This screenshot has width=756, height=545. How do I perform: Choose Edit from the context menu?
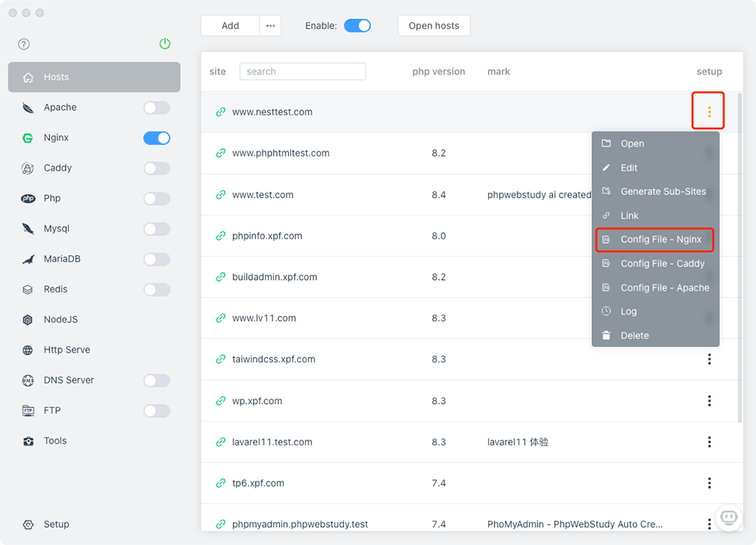coord(656,168)
